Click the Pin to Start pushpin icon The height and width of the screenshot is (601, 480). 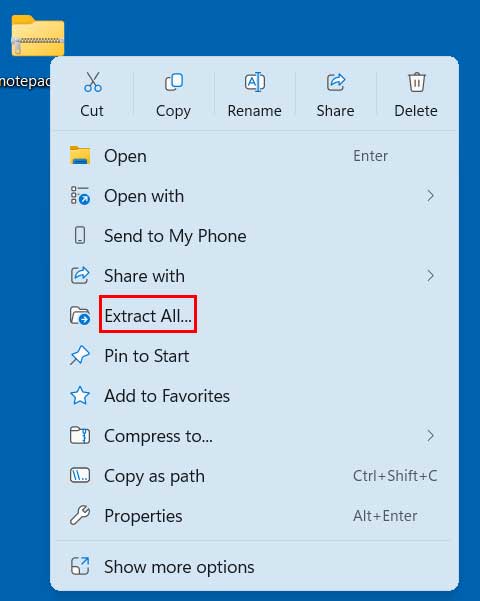80,355
